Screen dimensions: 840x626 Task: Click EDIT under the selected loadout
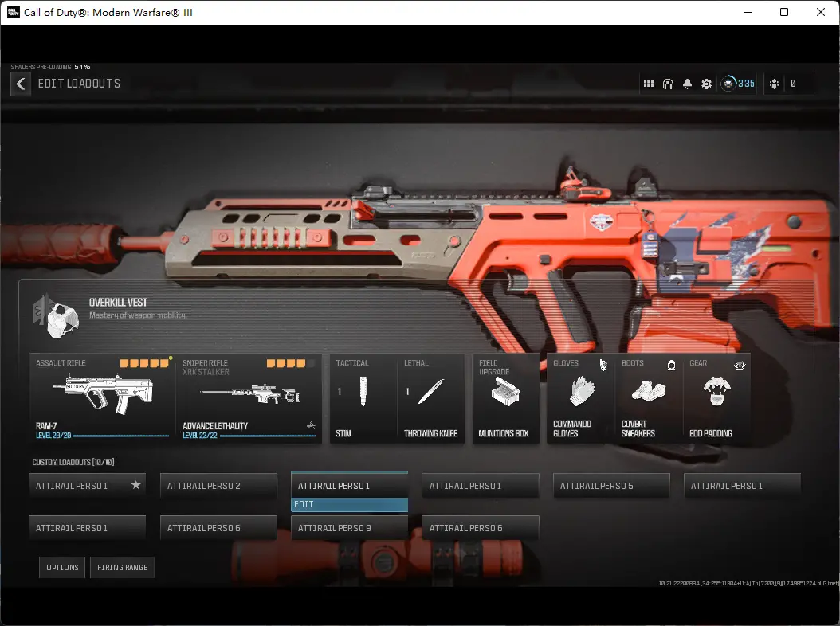pos(349,504)
